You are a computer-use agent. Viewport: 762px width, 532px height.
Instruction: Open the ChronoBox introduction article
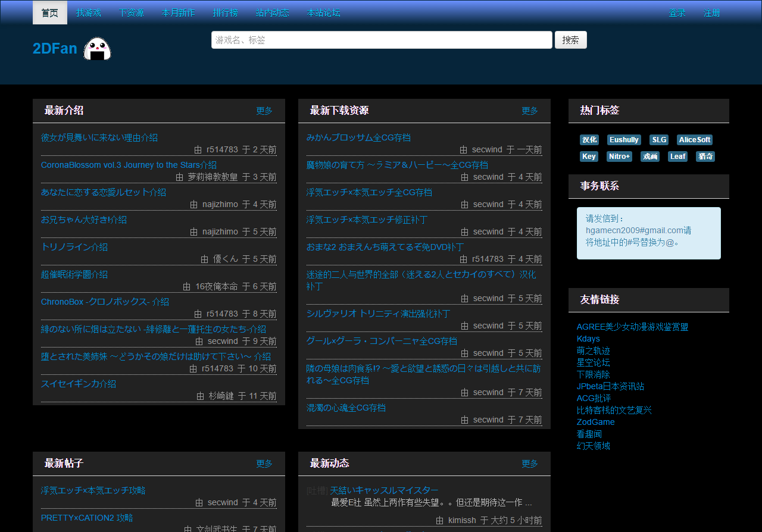(105, 302)
